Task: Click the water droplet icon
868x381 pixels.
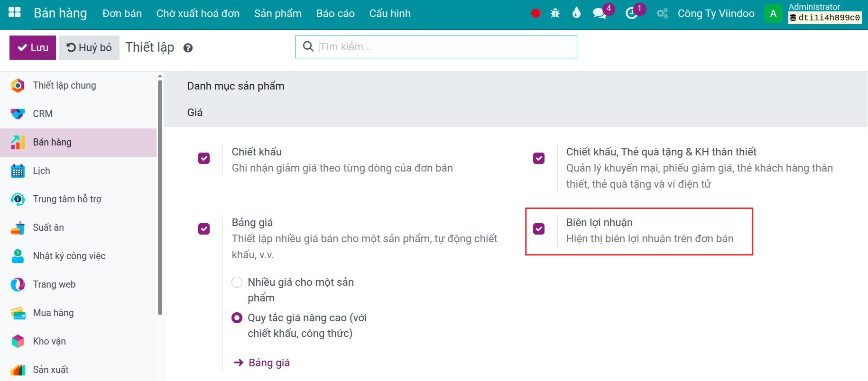Action: pos(576,13)
